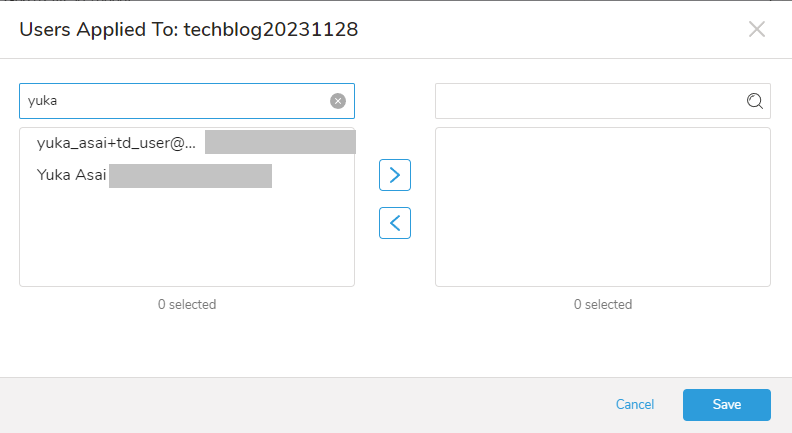The width and height of the screenshot is (792, 433).
Task: Save the applied users
Action: (x=727, y=405)
